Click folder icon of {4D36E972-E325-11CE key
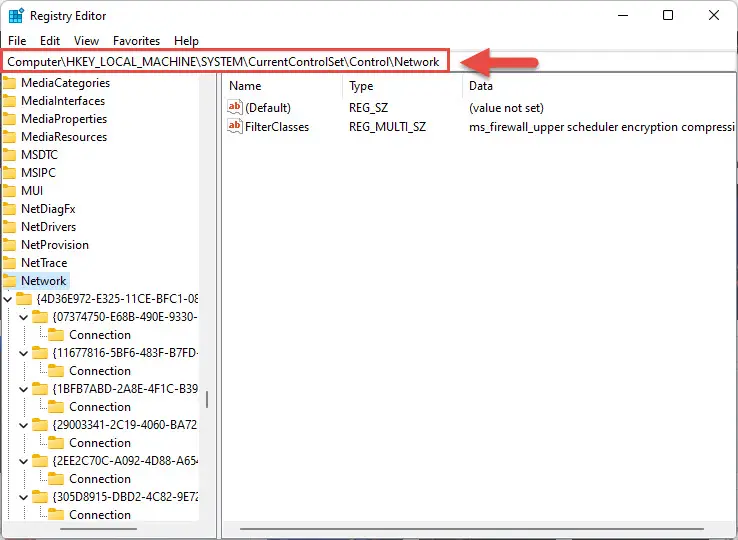The height and width of the screenshot is (540, 738). click(x=24, y=299)
